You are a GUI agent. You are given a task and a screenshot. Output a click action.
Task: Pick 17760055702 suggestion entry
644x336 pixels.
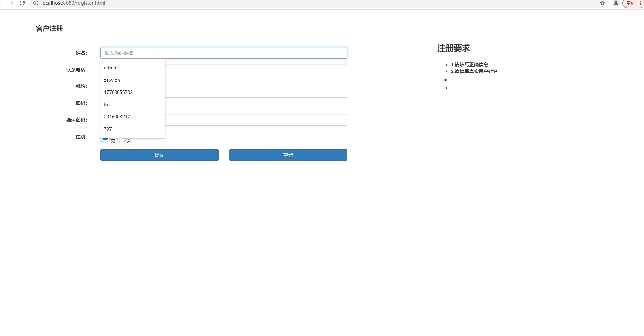pos(133,92)
